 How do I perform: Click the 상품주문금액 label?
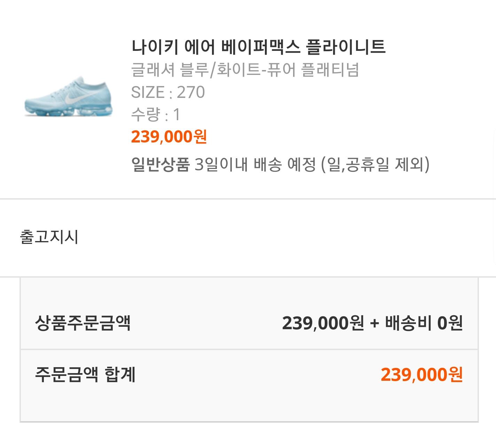83,323
